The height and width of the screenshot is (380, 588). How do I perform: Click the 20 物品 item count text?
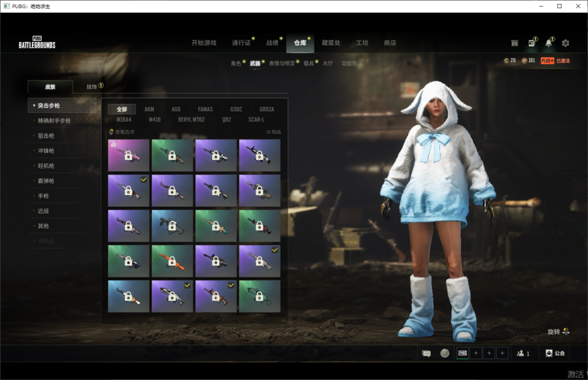click(273, 132)
